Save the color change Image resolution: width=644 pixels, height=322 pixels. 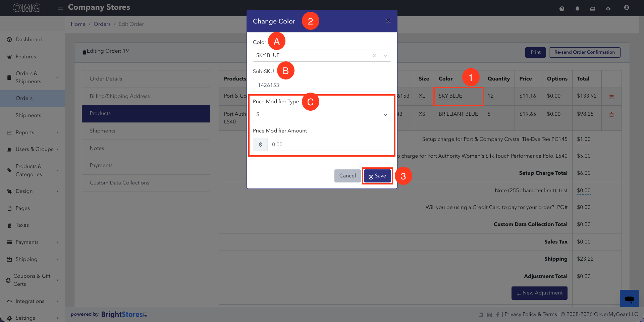point(377,176)
